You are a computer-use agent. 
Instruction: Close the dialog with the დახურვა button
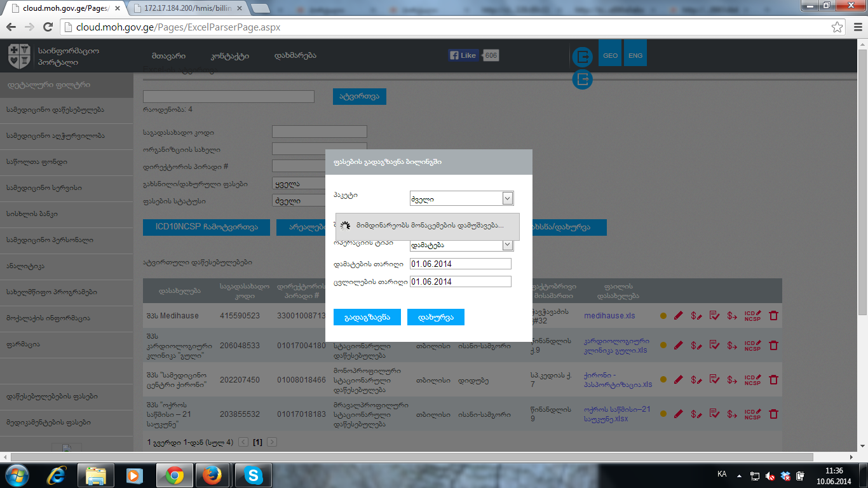(x=435, y=317)
